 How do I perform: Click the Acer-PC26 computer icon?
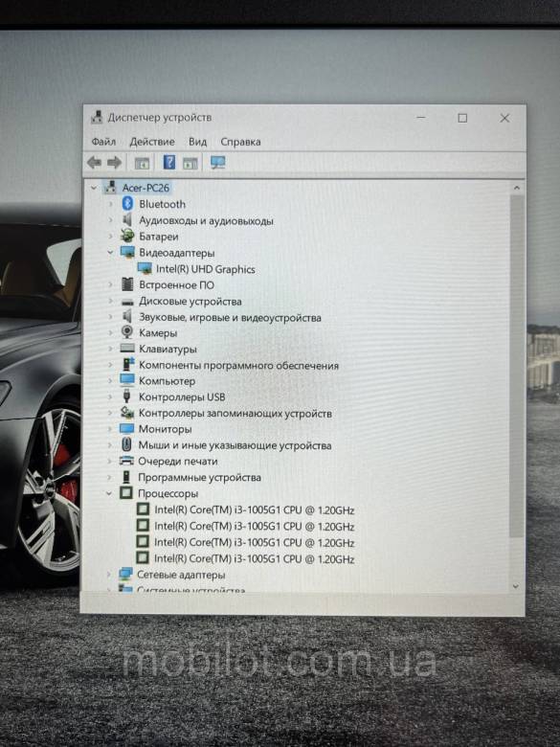point(110,187)
